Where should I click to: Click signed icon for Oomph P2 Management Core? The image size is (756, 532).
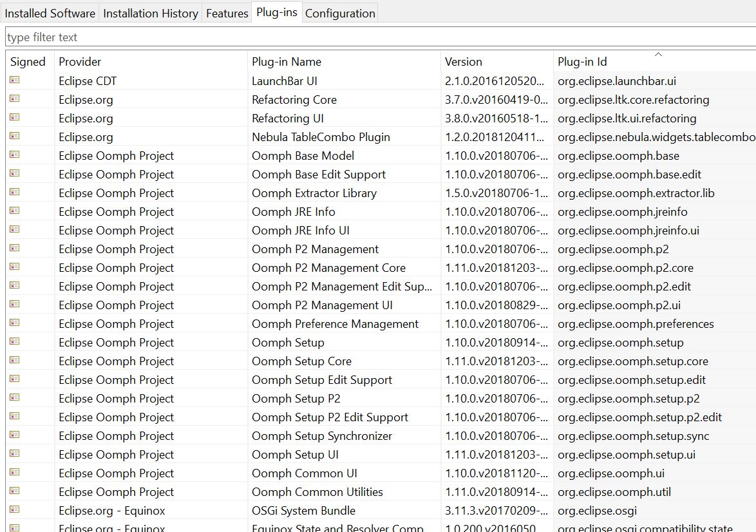pyautogui.click(x=14, y=267)
